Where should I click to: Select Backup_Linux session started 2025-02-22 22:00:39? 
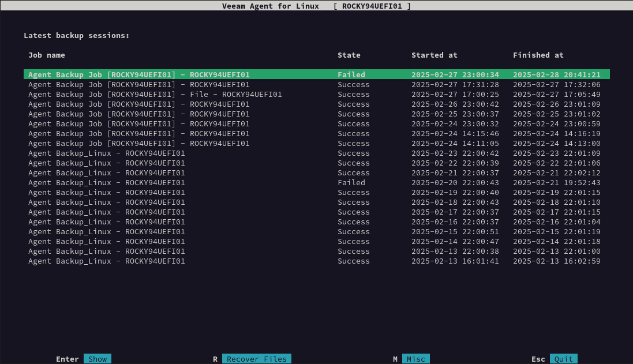(316, 163)
